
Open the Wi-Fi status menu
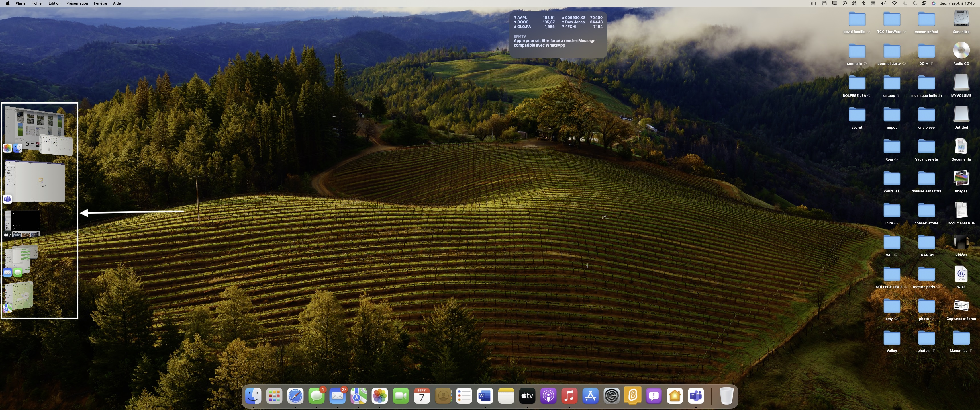pos(894,3)
